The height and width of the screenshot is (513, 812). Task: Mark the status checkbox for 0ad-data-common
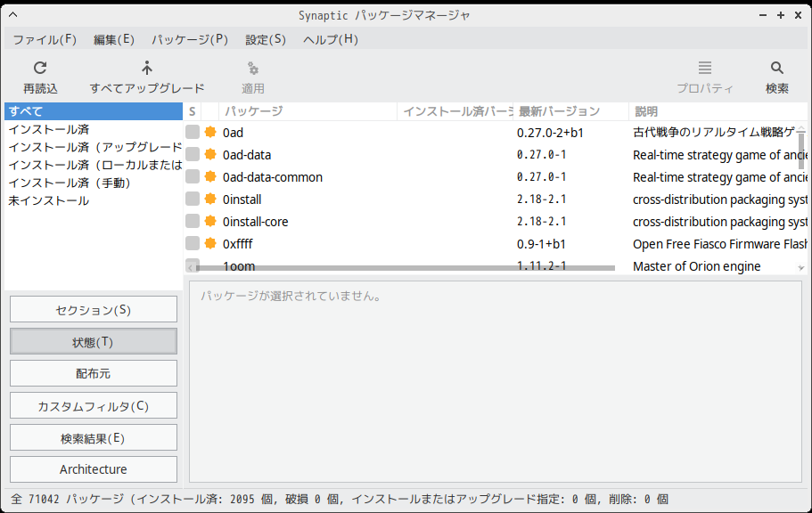coord(193,176)
